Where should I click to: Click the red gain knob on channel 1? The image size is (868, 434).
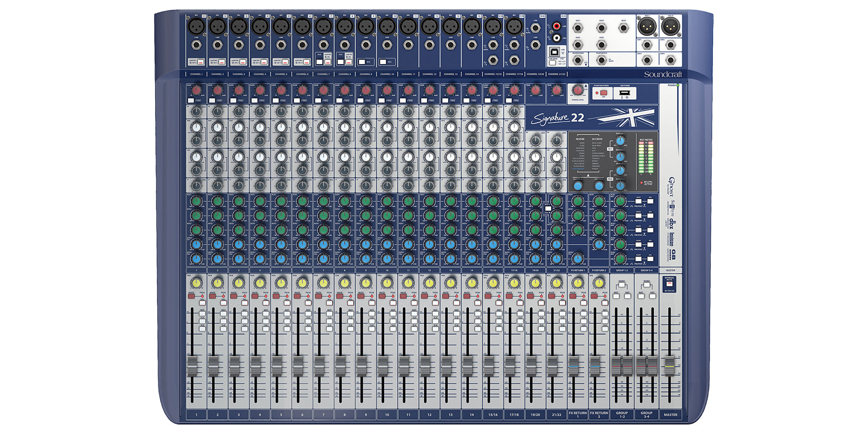[196, 90]
